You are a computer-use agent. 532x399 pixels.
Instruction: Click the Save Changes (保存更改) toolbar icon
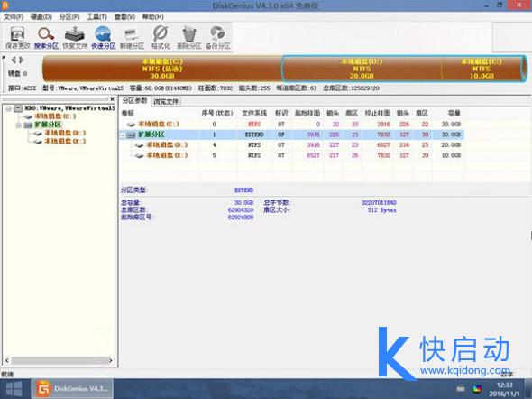(x=18, y=38)
